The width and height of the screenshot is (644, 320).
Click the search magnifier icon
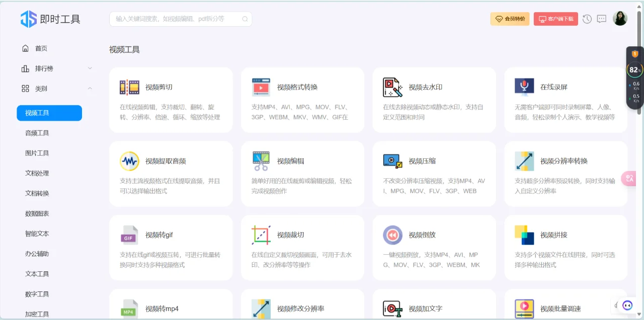pos(245,19)
